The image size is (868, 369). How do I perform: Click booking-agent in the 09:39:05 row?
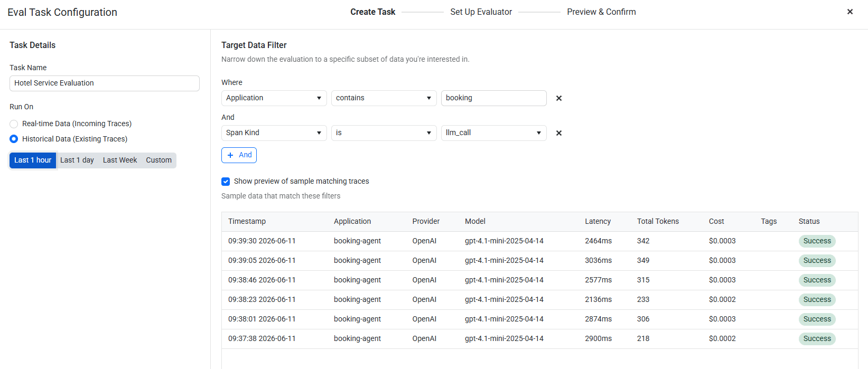click(358, 261)
